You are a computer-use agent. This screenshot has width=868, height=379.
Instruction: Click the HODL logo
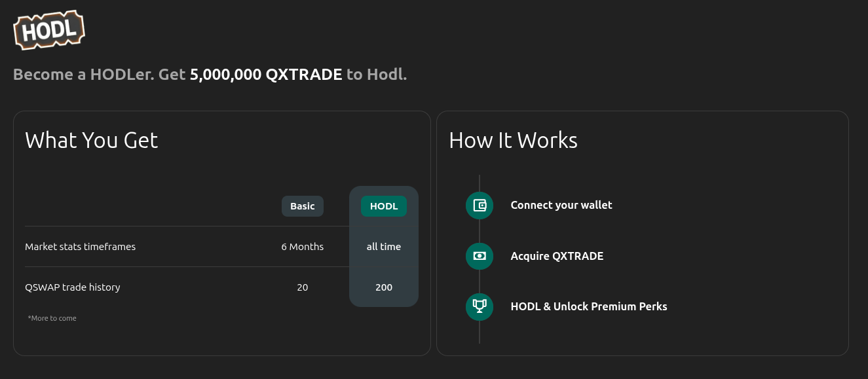click(x=49, y=30)
